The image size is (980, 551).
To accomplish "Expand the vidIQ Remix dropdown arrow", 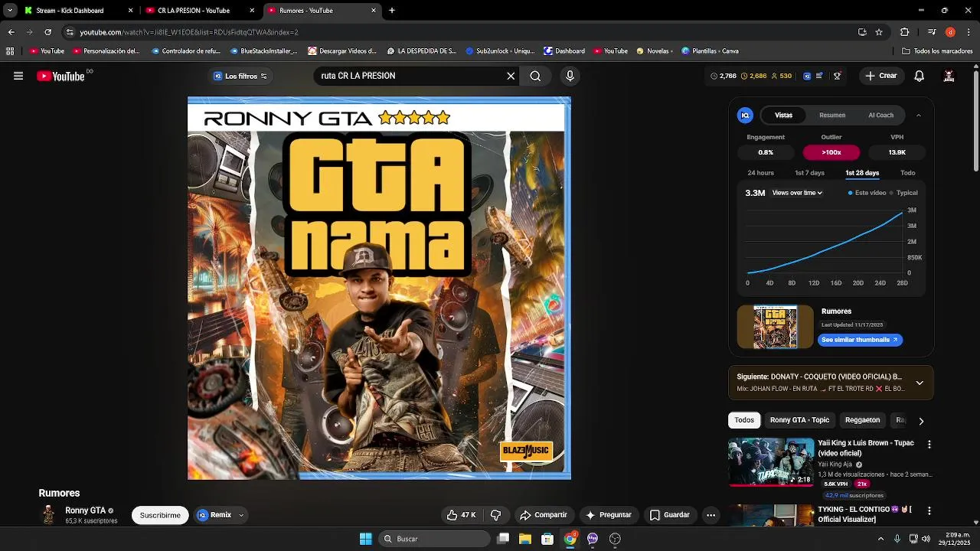I will (241, 515).
